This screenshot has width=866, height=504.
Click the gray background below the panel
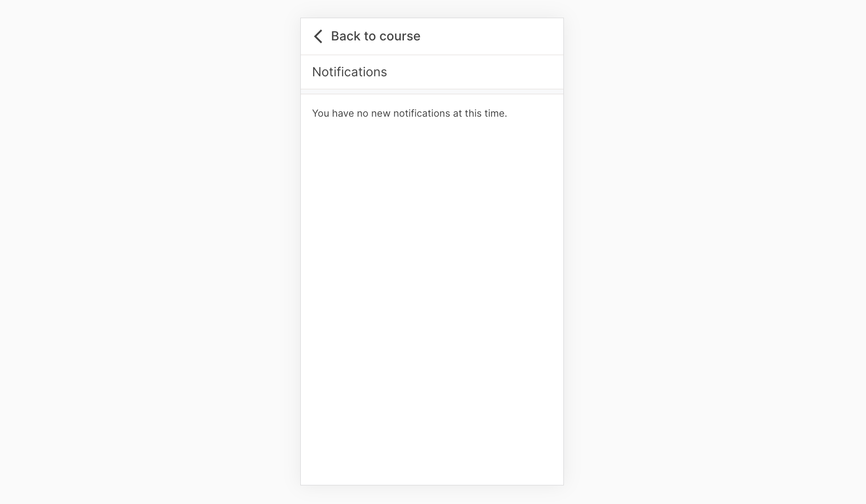(432, 495)
